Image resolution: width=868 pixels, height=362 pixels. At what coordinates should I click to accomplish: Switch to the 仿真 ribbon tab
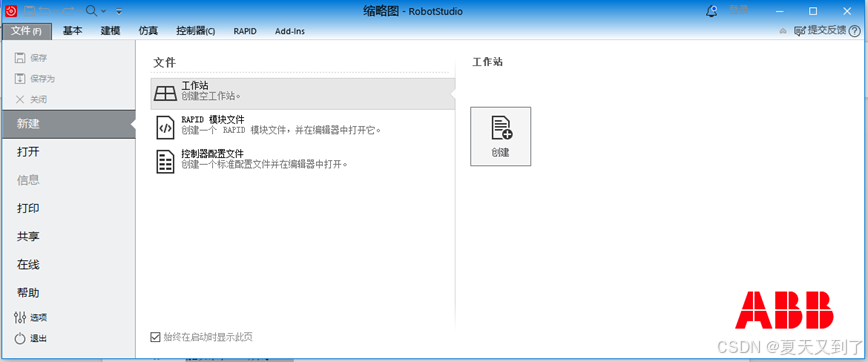[148, 31]
